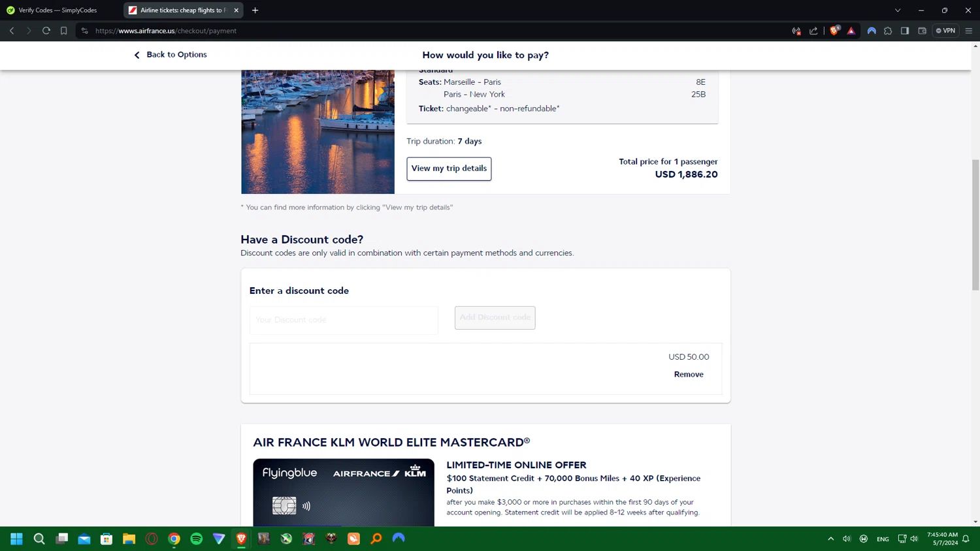Select Brave browser taskbar icon

point(241,539)
